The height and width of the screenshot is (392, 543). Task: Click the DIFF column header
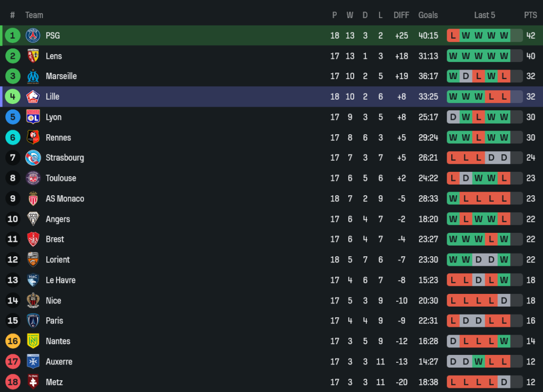[x=401, y=15]
